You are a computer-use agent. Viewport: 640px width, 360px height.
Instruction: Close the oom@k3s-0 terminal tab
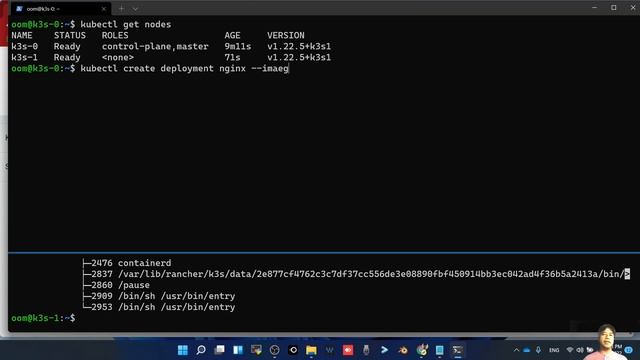[x=104, y=9]
